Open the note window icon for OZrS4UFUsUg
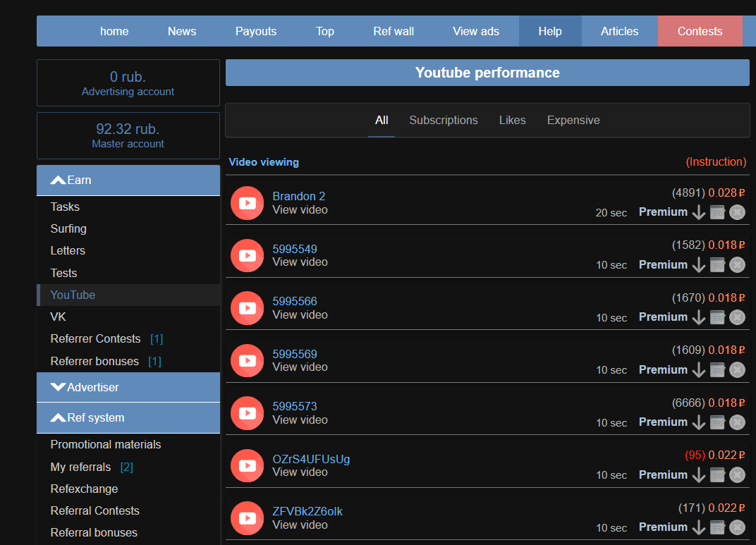 pos(717,474)
